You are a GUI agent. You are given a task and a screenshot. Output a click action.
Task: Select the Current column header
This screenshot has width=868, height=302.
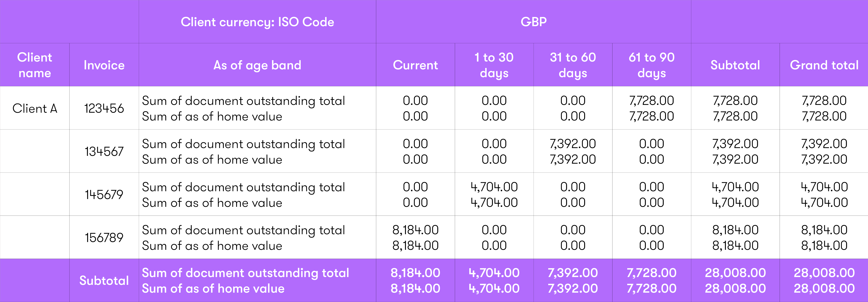tap(415, 65)
